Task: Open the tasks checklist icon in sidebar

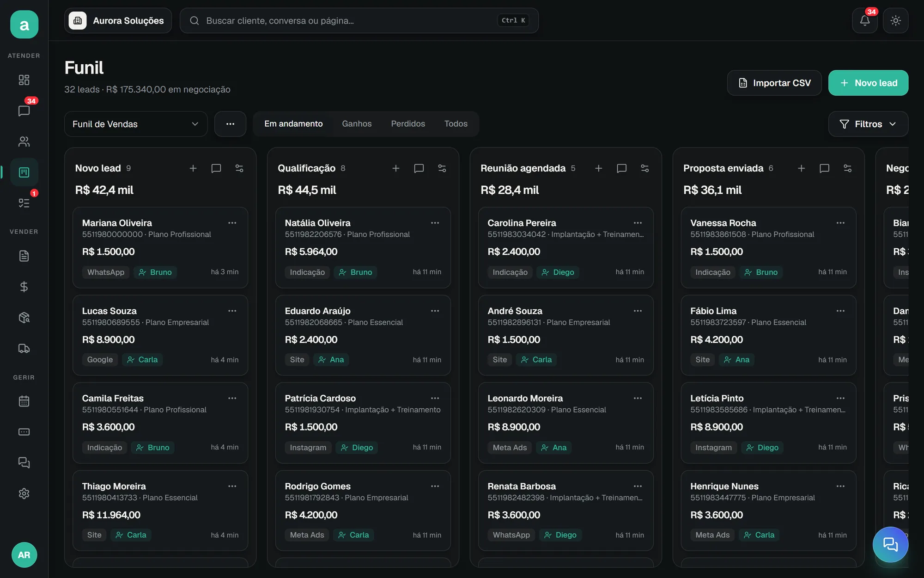Action: (x=24, y=203)
